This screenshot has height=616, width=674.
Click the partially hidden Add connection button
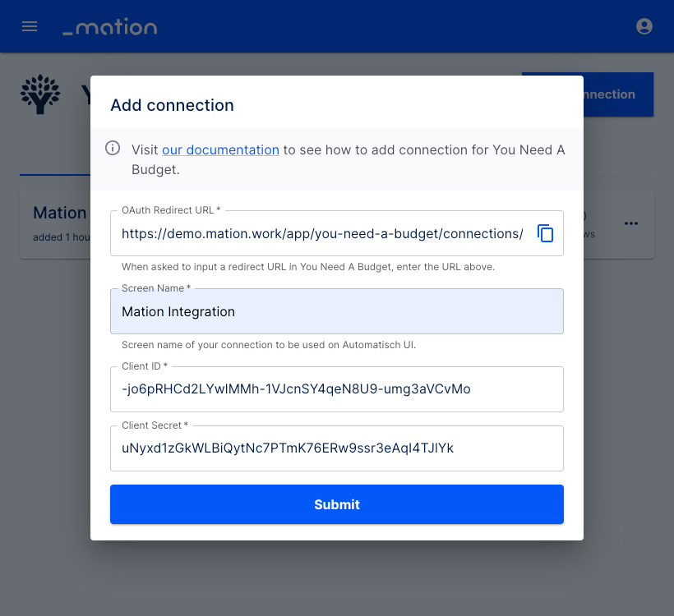619,94
